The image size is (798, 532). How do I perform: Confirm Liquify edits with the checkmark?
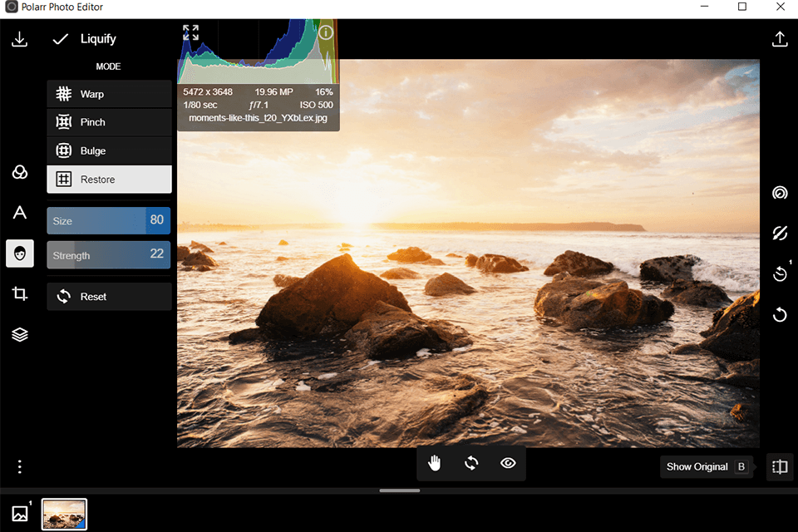point(61,38)
